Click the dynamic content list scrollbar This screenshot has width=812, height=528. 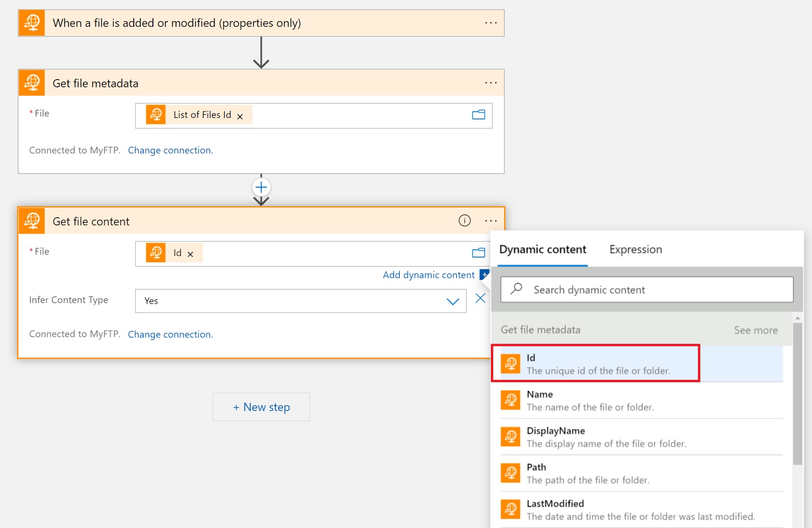pos(797,393)
